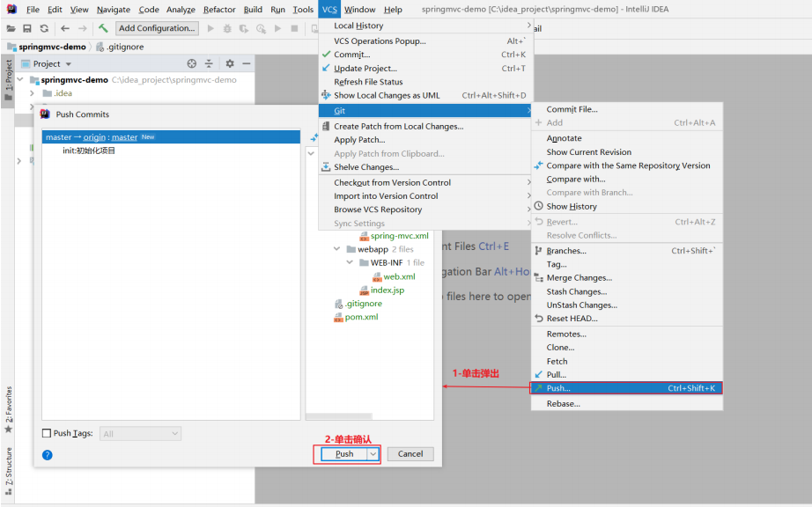Image resolution: width=812 pixels, height=507 pixels.
Task: Select Rebase... in the Git submenu
Action: (x=626, y=403)
